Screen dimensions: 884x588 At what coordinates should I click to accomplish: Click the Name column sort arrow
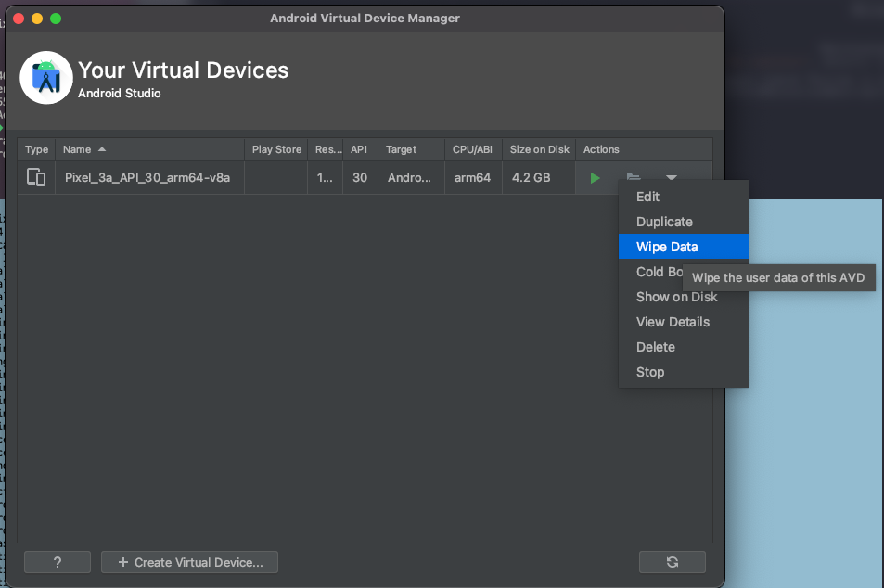click(x=102, y=149)
